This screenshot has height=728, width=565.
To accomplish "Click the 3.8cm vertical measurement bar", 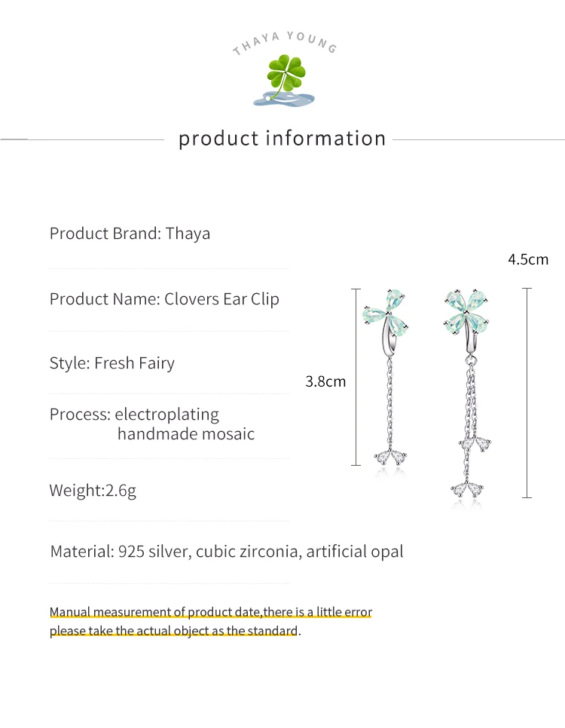I will click(356, 377).
